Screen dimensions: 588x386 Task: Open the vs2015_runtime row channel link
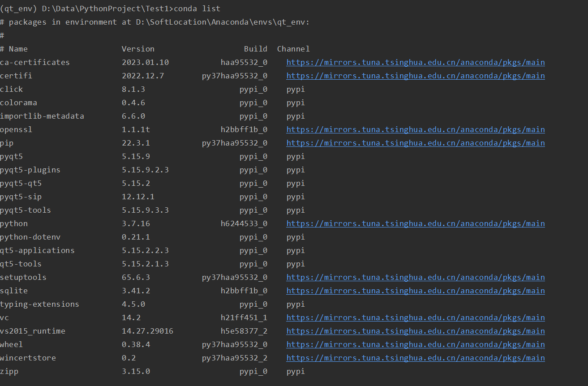[x=416, y=331]
